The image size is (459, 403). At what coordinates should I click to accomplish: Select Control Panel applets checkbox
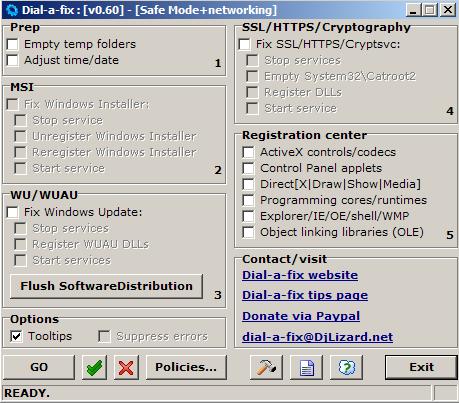click(x=248, y=168)
